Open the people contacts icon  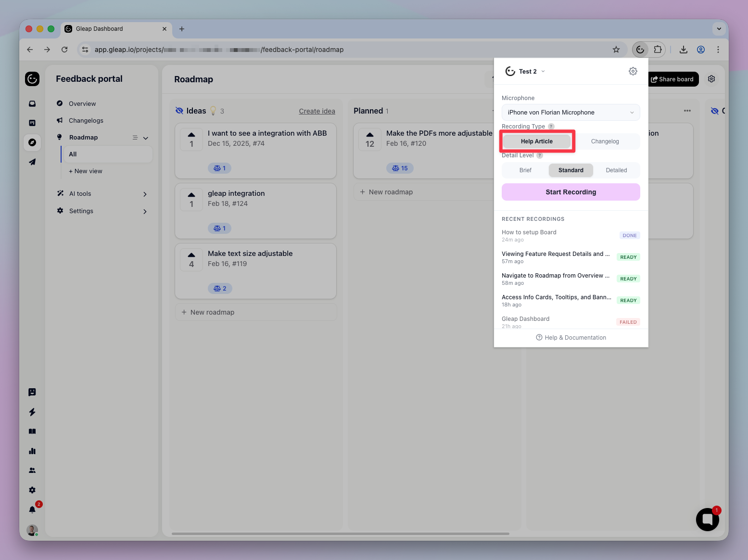coord(32,471)
